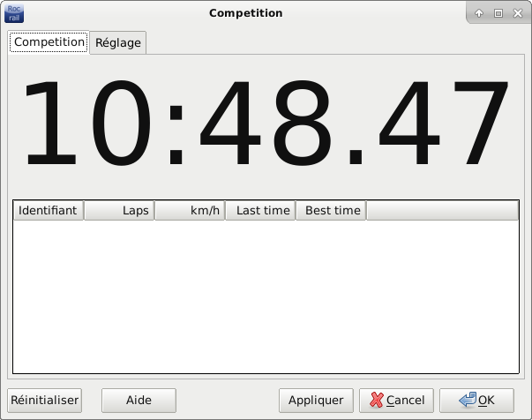Click the large 10:48.47 timer display
532x420 pixels.
coord(265,124)
